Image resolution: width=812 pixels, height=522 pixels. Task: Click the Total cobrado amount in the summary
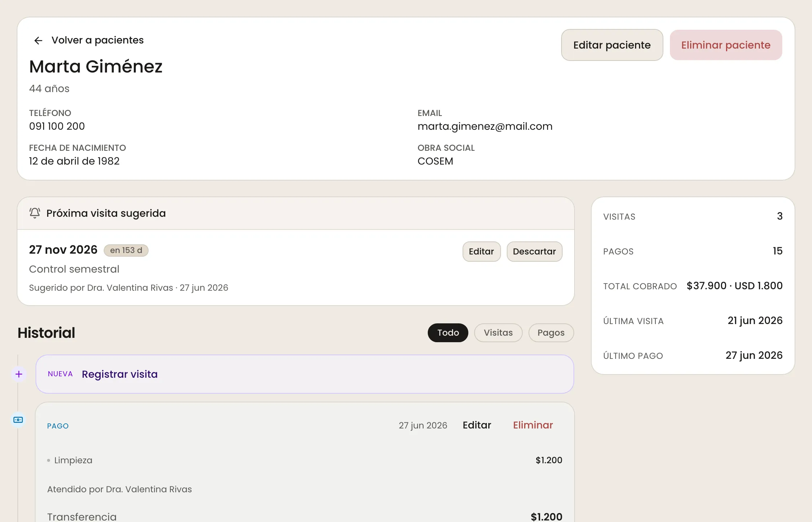point(734,286)
